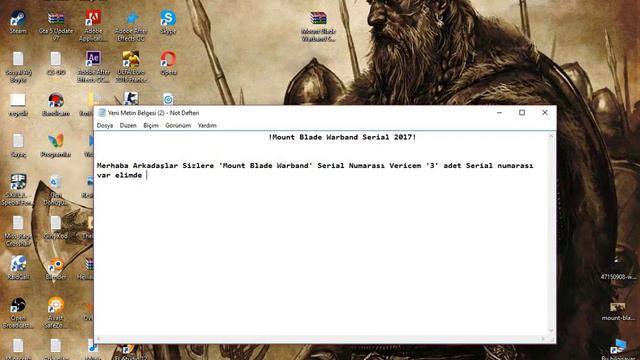Open the Open Broadcaster Software shortcut

(x=18, y=313)
